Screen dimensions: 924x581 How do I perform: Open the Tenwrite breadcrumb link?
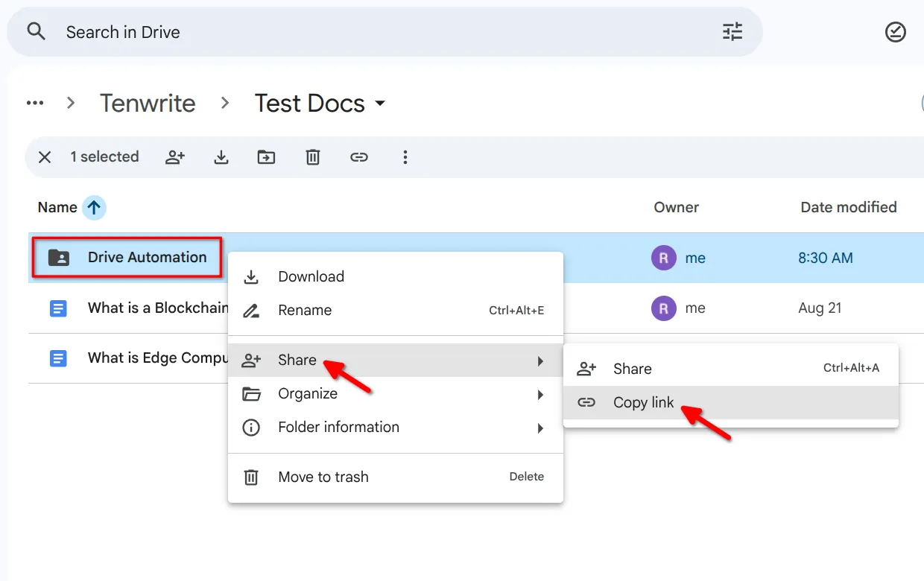pyautogui.click(x=148, y=103)
